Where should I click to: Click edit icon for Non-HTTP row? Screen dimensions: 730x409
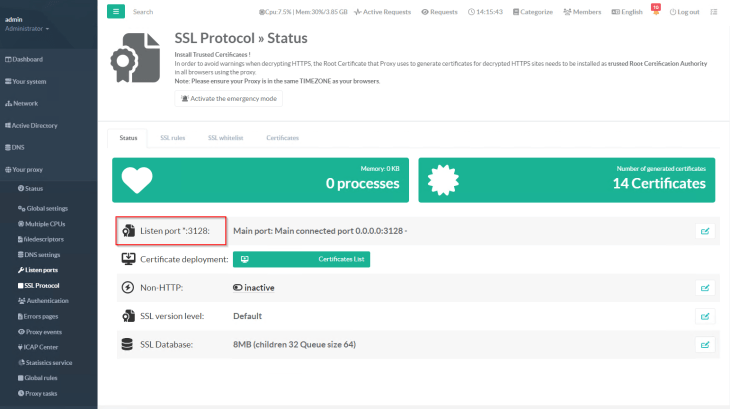705,288
